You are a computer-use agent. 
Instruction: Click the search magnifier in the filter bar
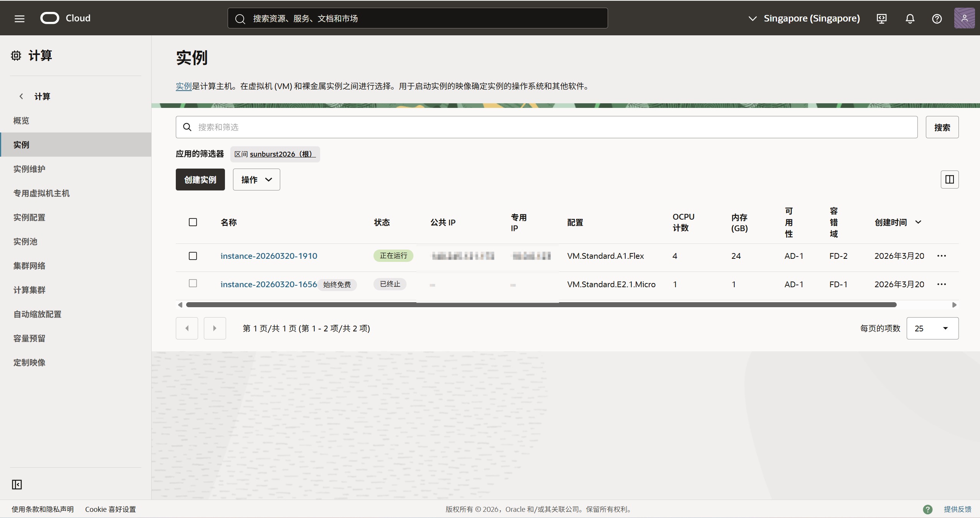pos(187,127)
